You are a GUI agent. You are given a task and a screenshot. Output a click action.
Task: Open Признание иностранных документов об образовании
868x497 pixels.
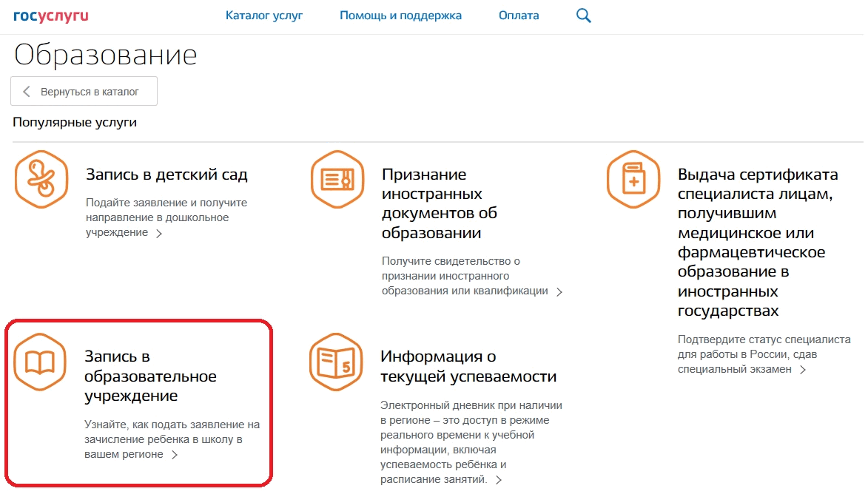(440, 203)
